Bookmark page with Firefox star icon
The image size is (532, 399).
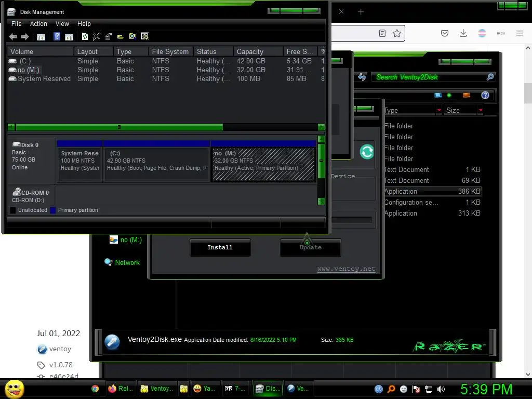coord(396,33)
